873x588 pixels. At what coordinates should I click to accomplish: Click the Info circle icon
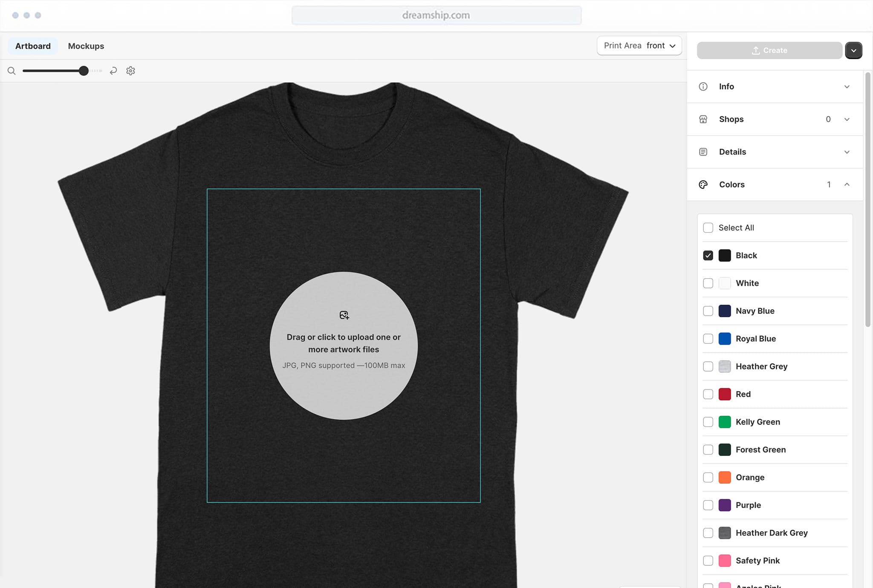click(x=703, y=86)
